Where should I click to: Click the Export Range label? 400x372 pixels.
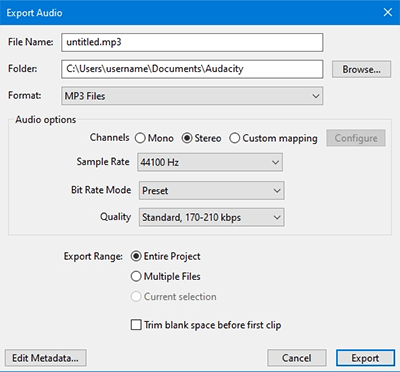(93, 256)
